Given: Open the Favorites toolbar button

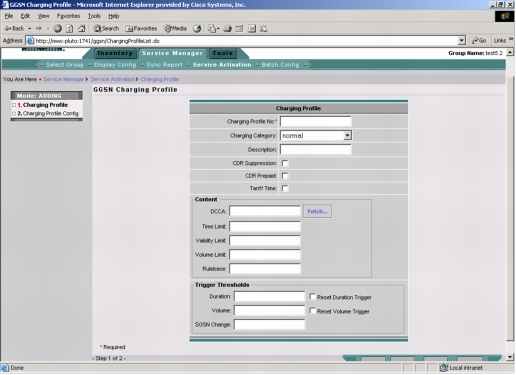Looking at the screenshot, I should coord(141,29).
